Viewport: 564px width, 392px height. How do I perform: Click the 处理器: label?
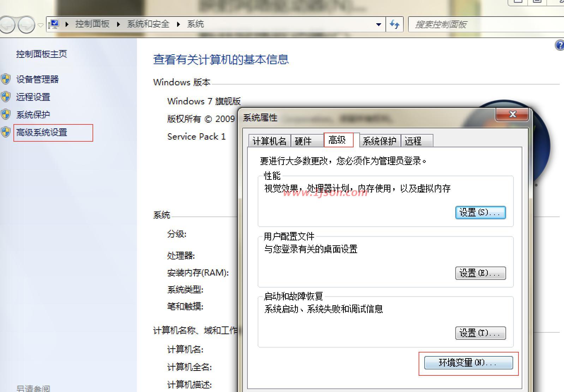[181, 256]
